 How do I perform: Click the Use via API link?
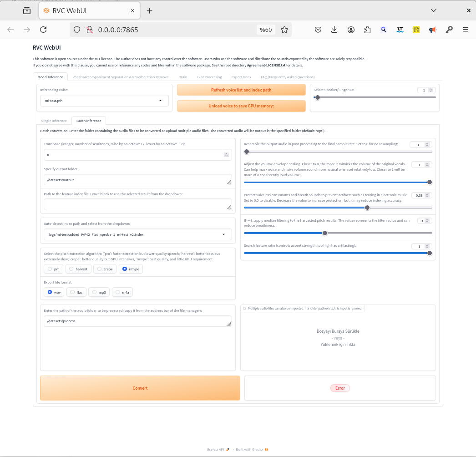click(x=218, y=449)
